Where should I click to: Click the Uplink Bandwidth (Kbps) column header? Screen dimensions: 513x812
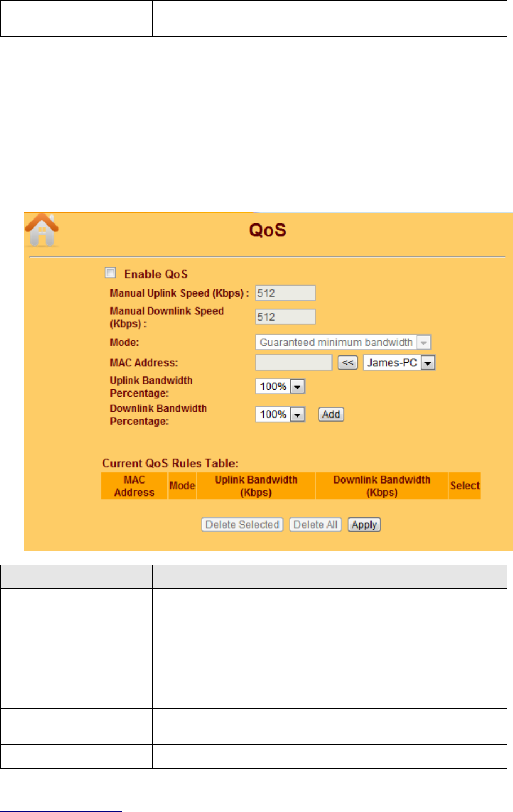[x=256, y=486]
